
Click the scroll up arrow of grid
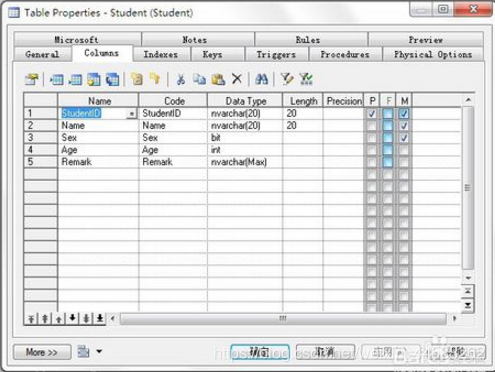coord(468,100)
